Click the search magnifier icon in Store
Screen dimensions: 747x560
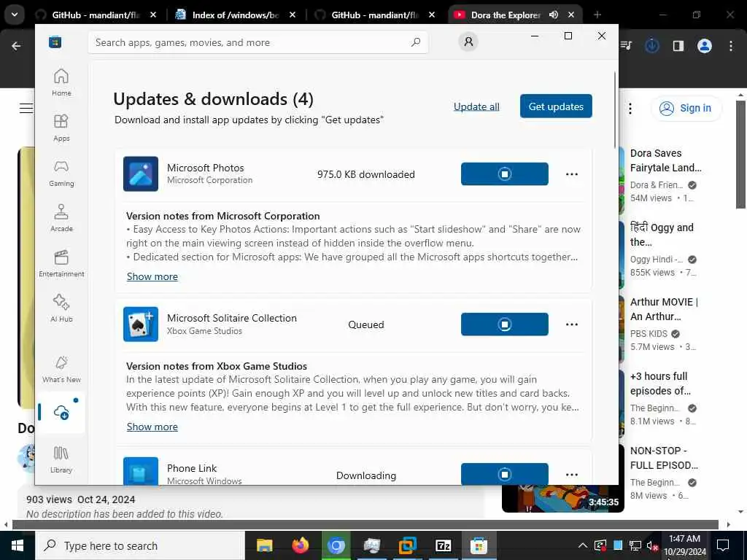click(x=416, y=42)
